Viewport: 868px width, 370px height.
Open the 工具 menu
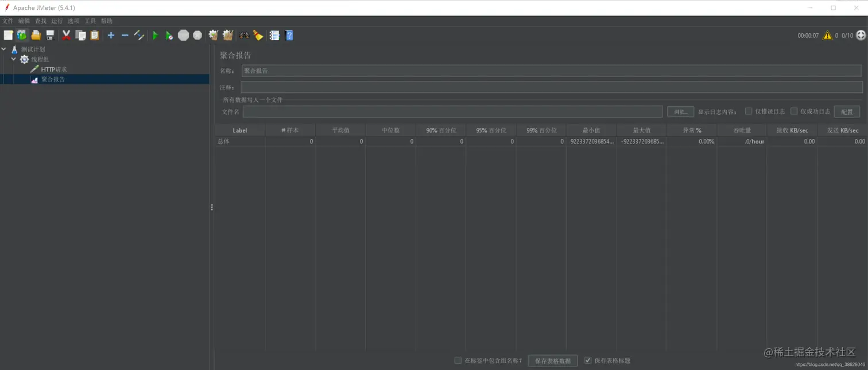pos(90,21)
